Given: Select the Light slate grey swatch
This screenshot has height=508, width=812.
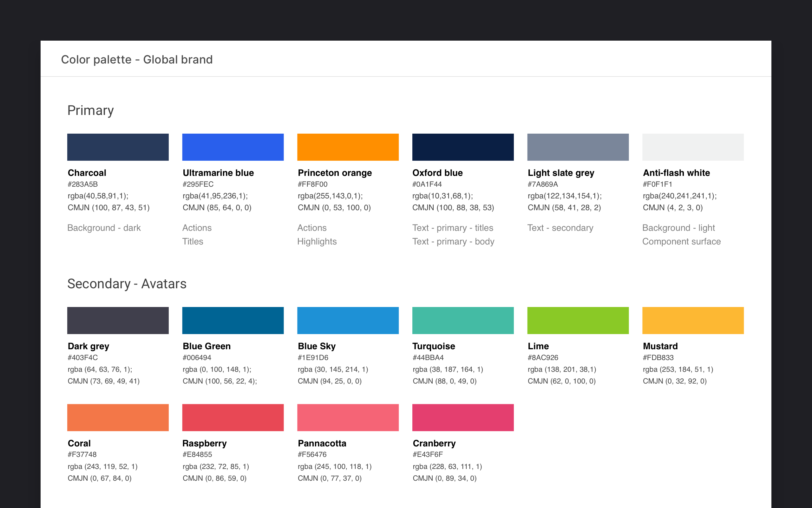Looking at the screenshot, I should [578, 147].
